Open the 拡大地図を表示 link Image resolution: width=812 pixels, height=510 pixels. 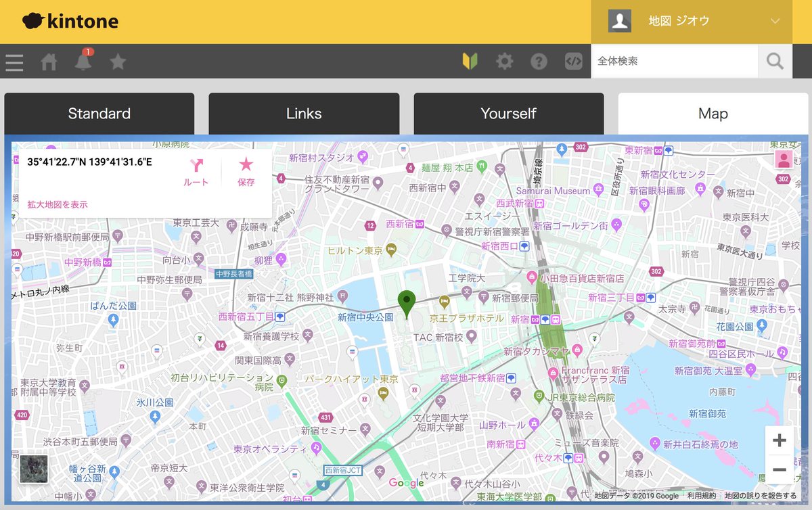58,204
